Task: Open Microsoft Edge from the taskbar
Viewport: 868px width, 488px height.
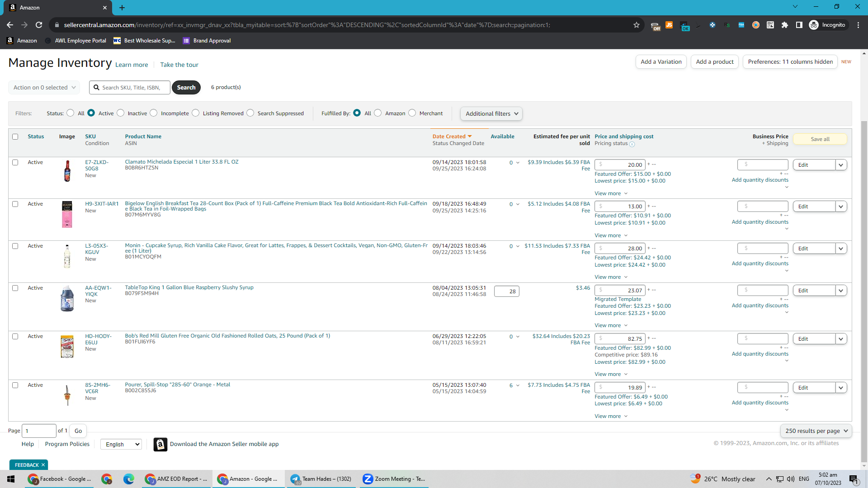Action: [129, 479]
